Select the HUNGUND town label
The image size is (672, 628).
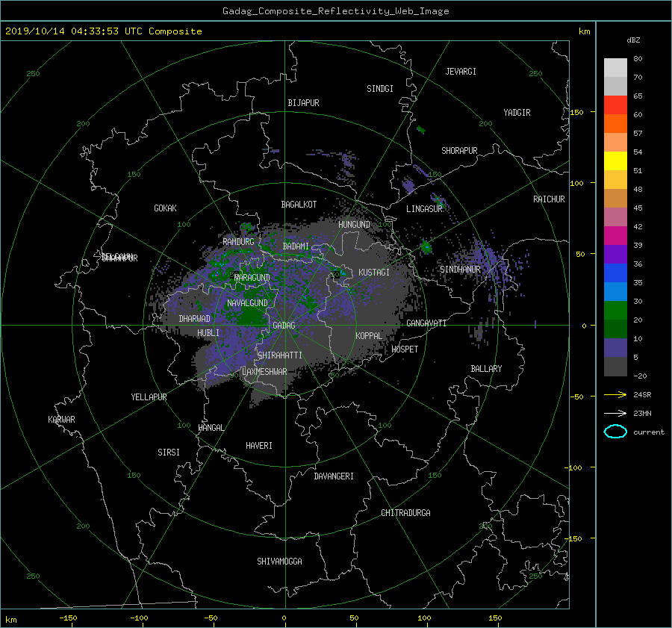click(x=354, y=225)
